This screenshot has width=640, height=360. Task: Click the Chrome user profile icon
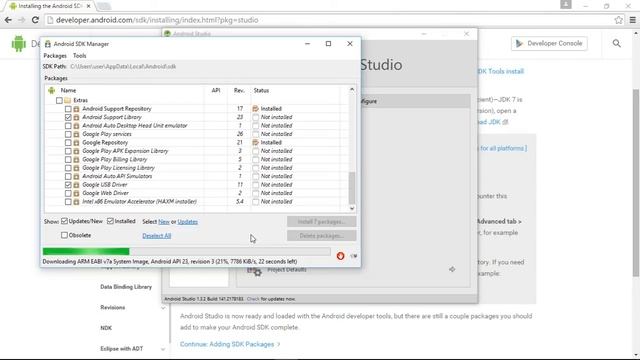(x=566, y=4)
